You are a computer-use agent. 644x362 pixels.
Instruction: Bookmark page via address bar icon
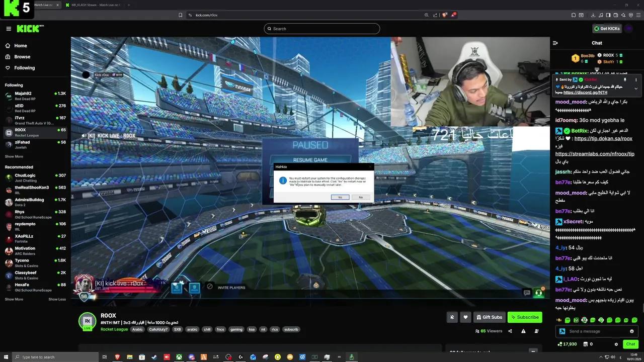tap(181, 15)
